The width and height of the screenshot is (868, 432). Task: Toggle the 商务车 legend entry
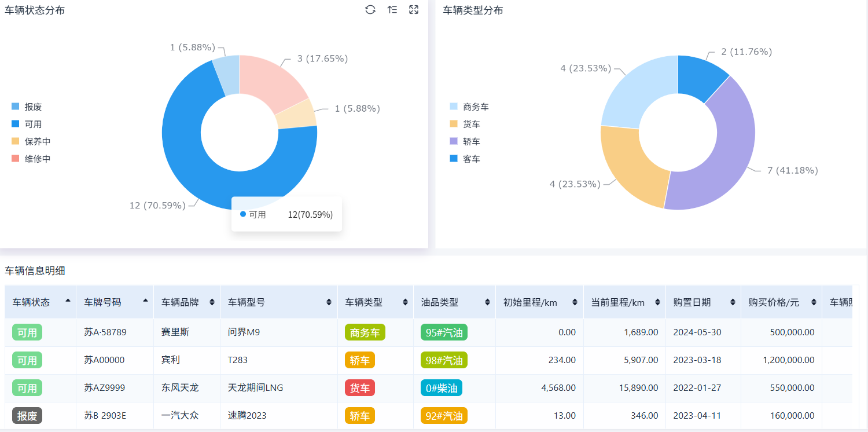pyautogui.click(x=469, y=107)
